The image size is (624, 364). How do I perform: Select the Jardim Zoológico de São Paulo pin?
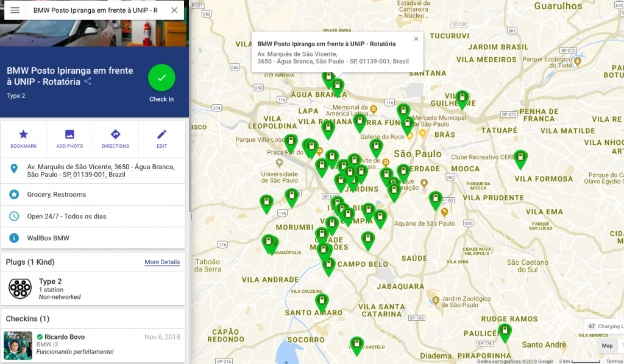(x=436, y=300)
